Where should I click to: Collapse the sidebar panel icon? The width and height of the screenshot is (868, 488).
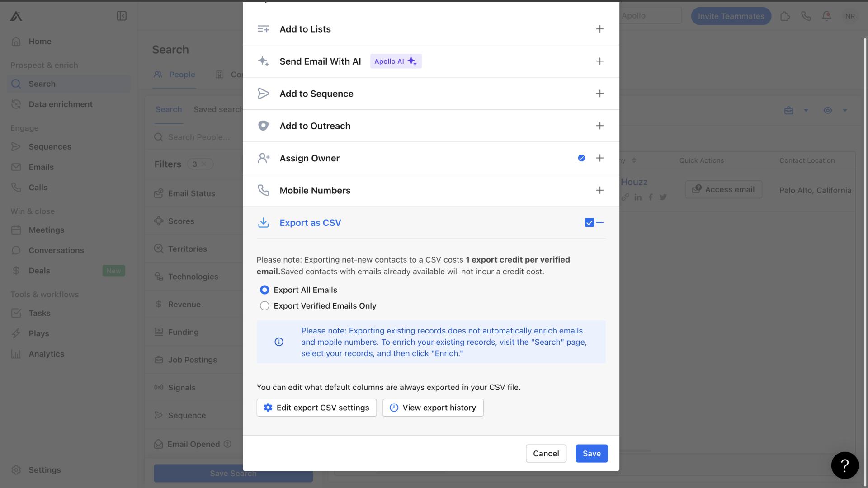122,16
